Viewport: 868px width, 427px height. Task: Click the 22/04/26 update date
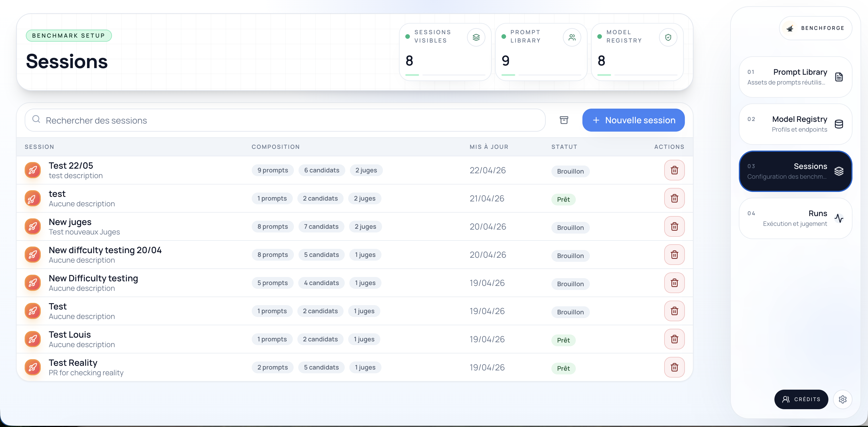tap(488, 170)
